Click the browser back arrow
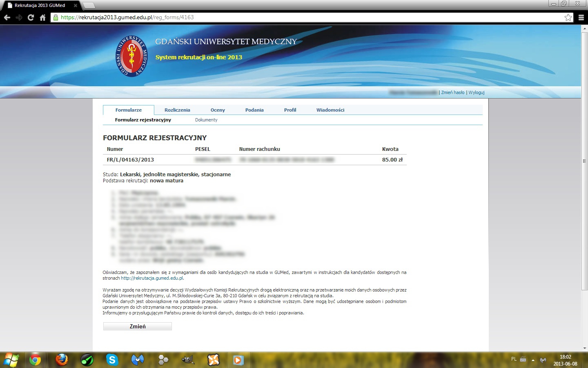Screen dimensions: 588x368 click(x=7, y=18)
